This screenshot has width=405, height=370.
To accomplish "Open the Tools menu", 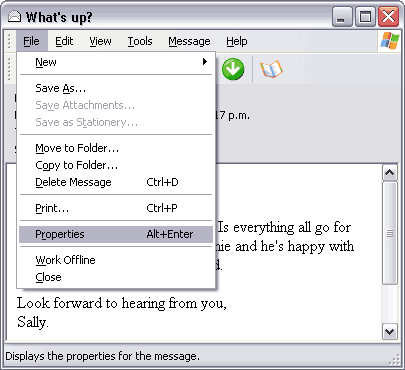I will pos(140,41).
